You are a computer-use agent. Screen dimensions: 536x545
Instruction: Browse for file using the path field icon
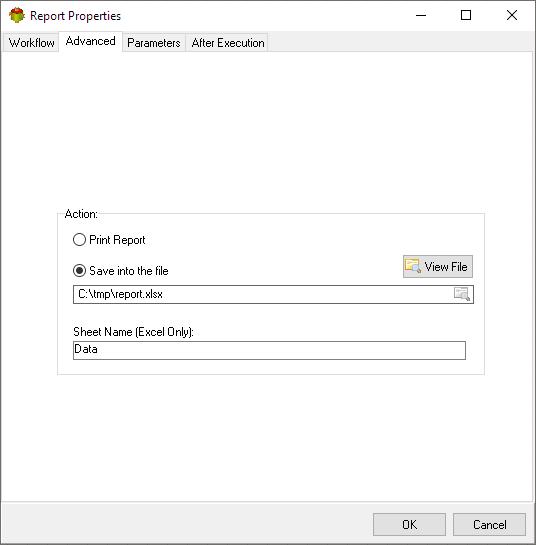[462, 294]
